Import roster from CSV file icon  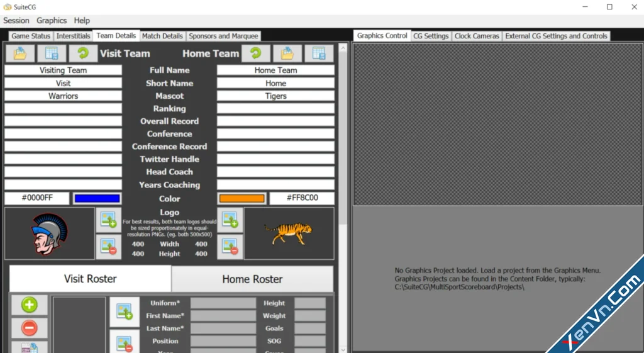point(29,347)
